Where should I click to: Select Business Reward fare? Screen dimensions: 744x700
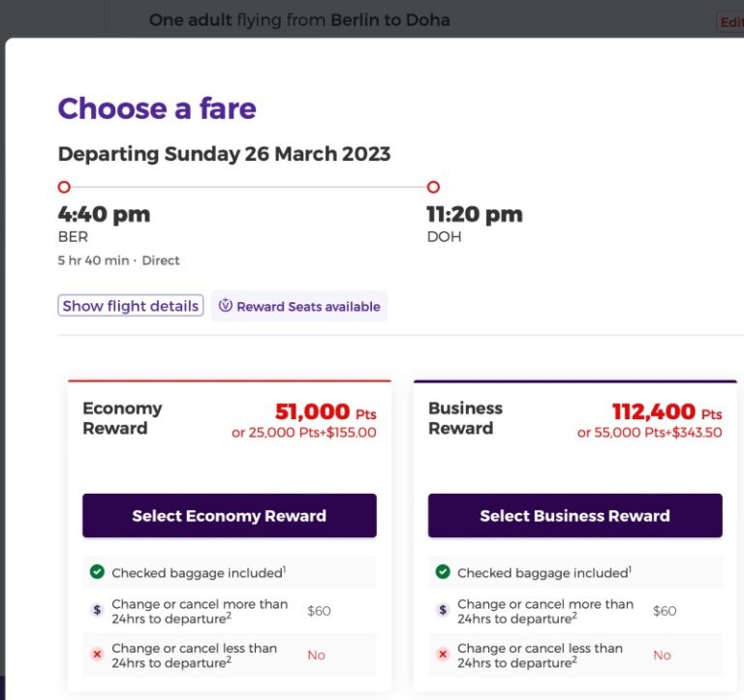pos(574,516)
